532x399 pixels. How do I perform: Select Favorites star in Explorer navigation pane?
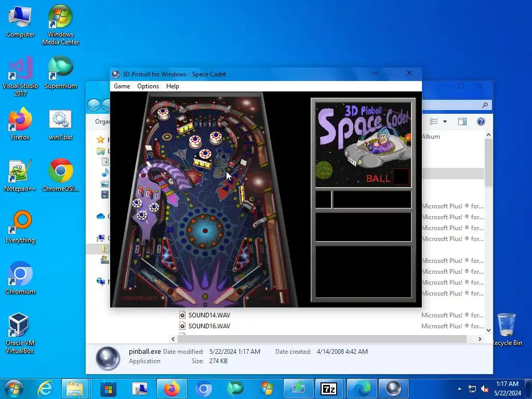(100, 139)
